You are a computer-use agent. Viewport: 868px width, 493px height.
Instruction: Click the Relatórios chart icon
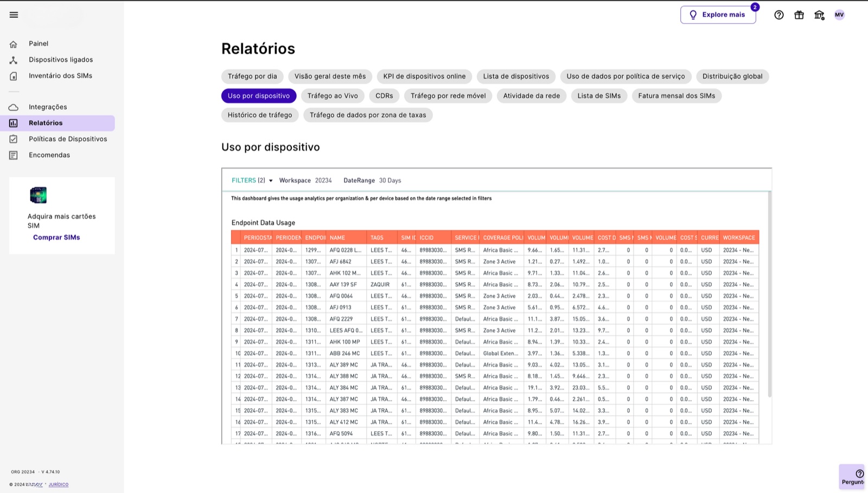(14, 123)
